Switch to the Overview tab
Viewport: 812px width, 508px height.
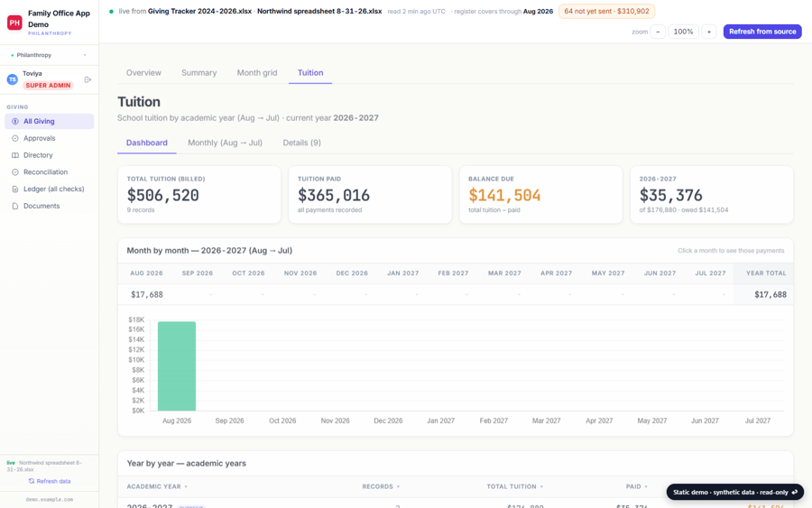point(143,73)
